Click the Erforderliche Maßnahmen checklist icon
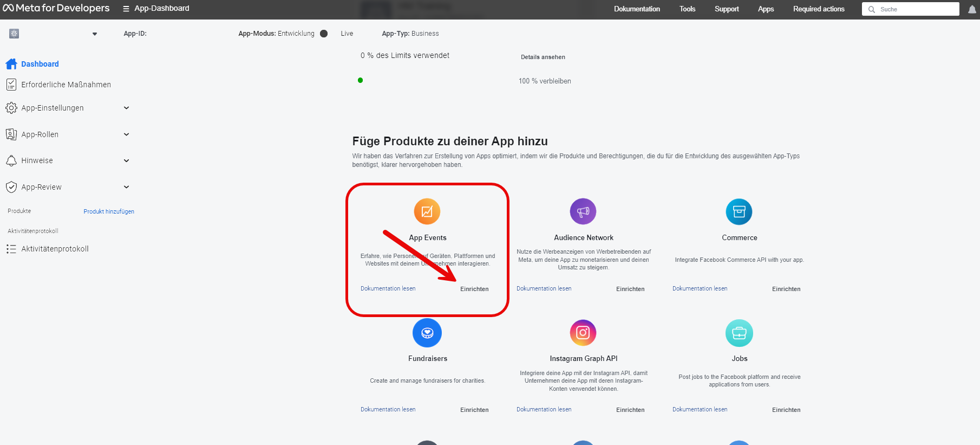Screen dimensions: 980x445 [11, 85]
